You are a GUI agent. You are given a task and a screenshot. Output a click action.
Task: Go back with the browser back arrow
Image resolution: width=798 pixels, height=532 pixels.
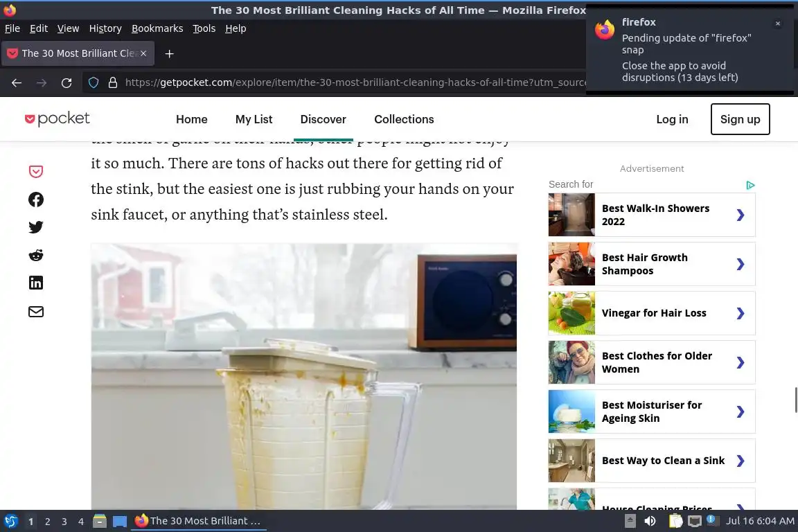pos(17,82)
